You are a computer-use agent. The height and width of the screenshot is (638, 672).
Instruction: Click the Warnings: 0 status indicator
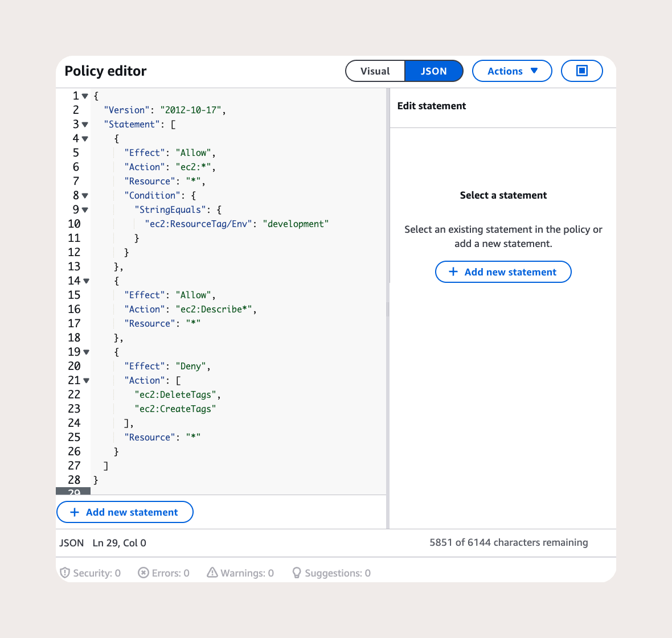tap(240, 573)
